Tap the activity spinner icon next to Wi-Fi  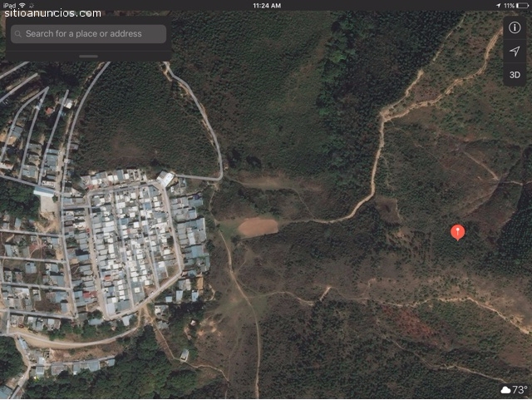tap(32, 6)
